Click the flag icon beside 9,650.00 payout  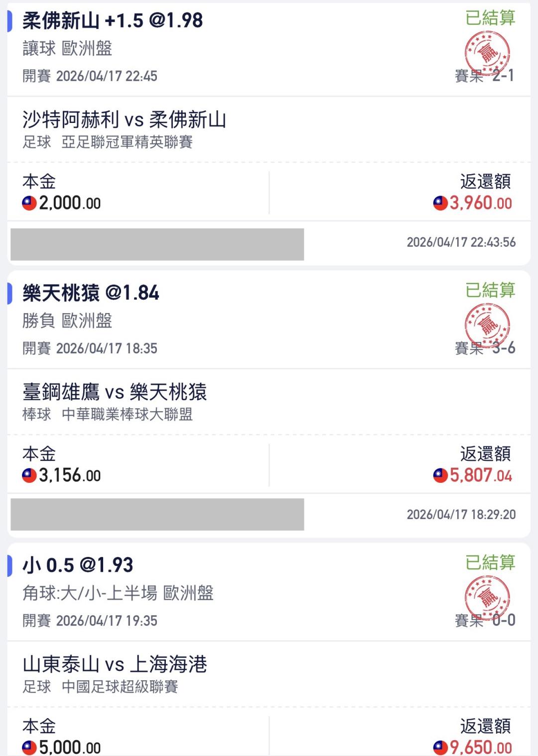click(440, 747)
